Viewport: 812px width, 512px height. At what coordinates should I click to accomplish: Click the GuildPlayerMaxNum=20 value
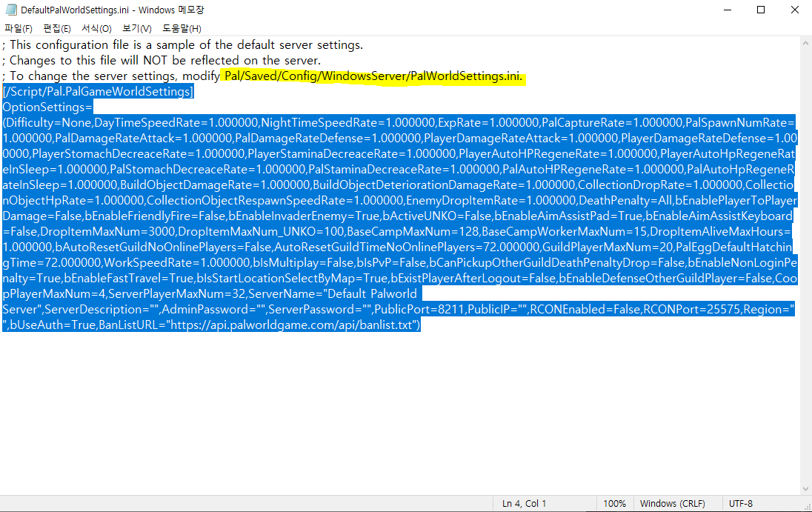pyautogui.click(x=608, y=247)
